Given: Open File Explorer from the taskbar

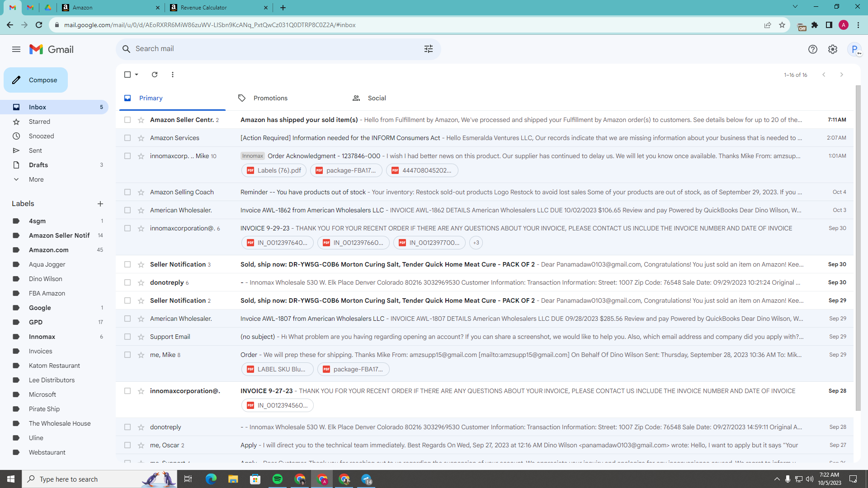Looking at the screenshot, I should [x=233, y=479].
